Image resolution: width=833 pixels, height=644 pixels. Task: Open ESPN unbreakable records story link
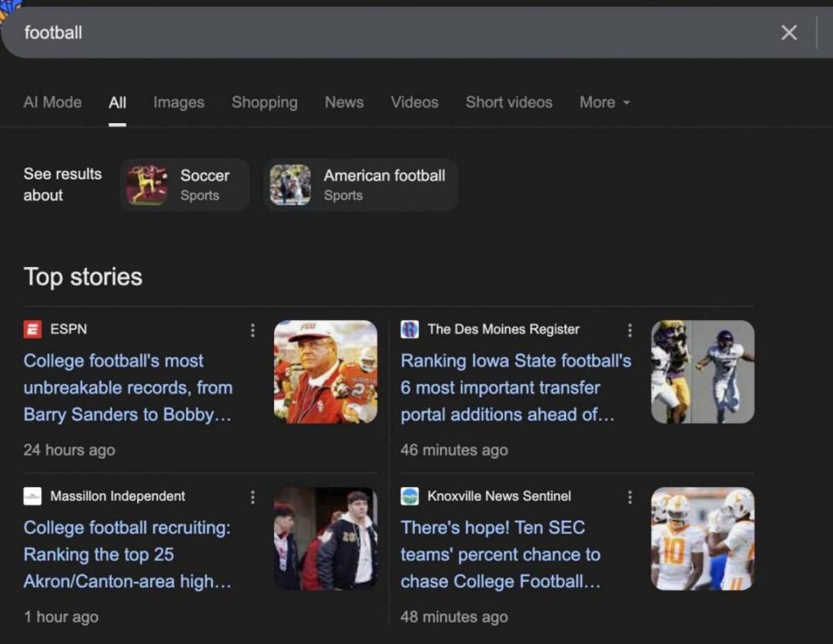(x=128, y=388)
